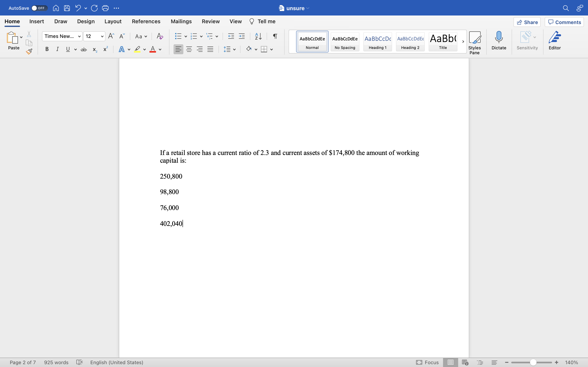
Task: Expand the styles gallery arrow
Action: click(x=463, y=42)
